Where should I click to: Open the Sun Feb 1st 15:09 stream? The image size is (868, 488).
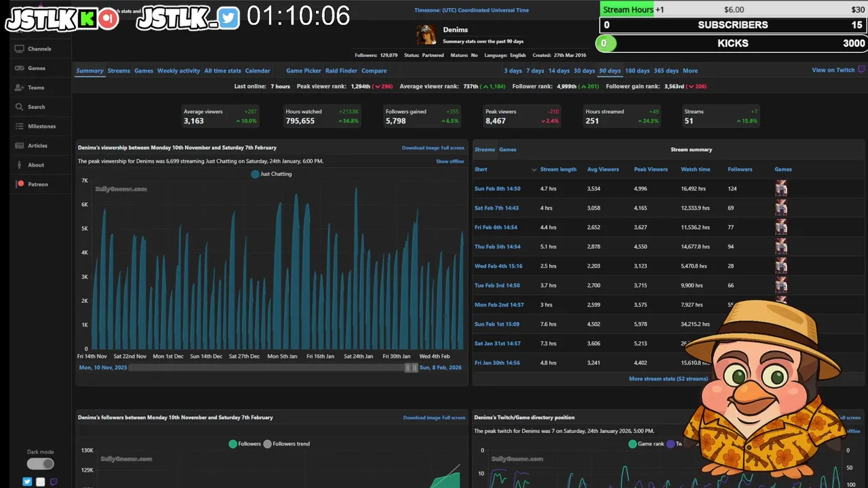coord(497,324)
